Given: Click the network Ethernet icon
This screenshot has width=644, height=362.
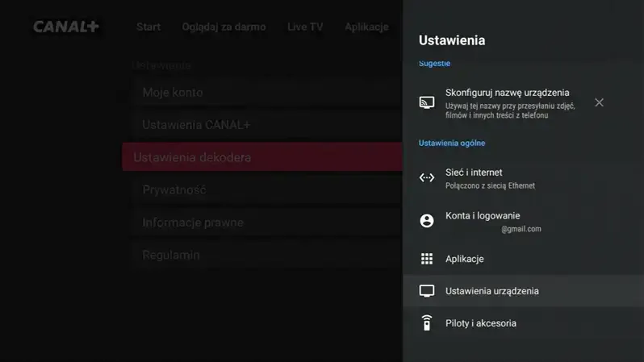Looking at the screenshot, I should 427,177.
